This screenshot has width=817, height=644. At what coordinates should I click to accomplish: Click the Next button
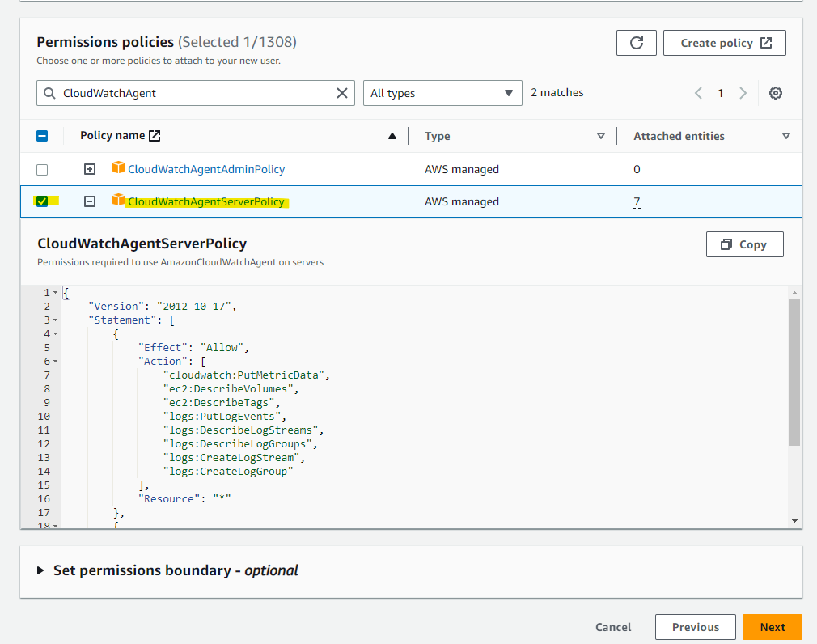(x=773, y=627)
